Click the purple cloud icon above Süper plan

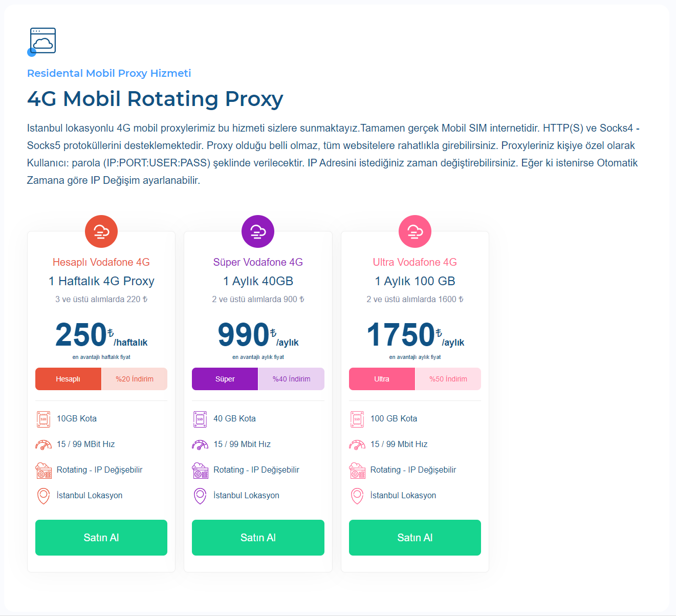258,231
